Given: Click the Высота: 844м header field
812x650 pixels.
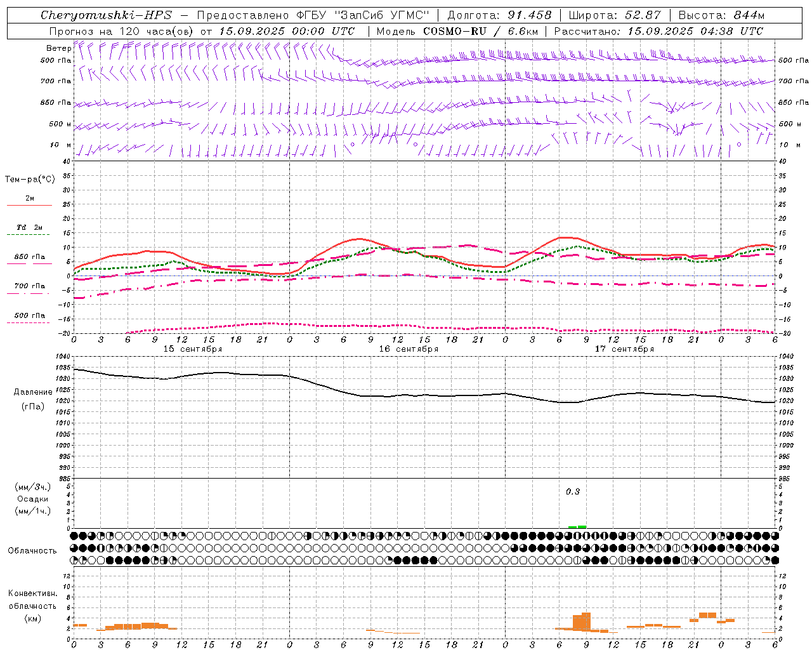Looking at the screenshot, I should [x=721, y=15].
